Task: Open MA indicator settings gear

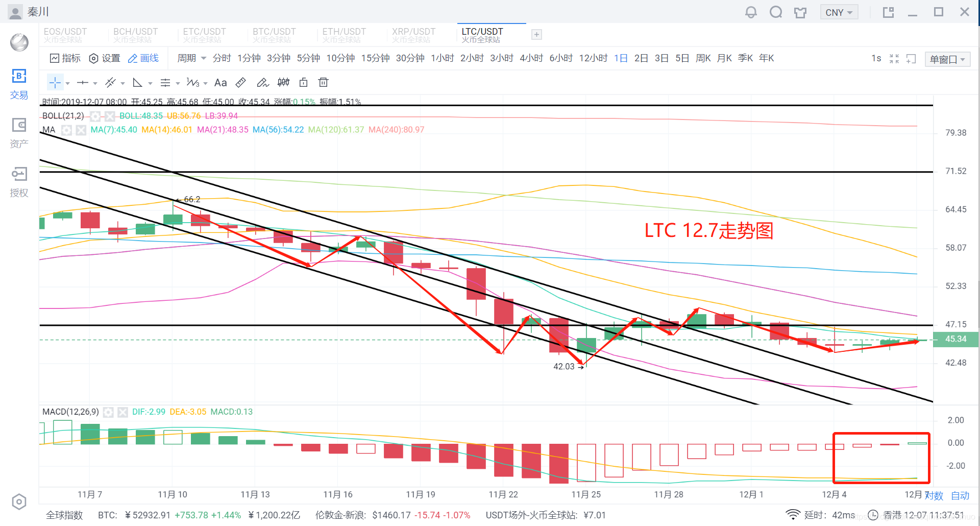Action: 66,130
